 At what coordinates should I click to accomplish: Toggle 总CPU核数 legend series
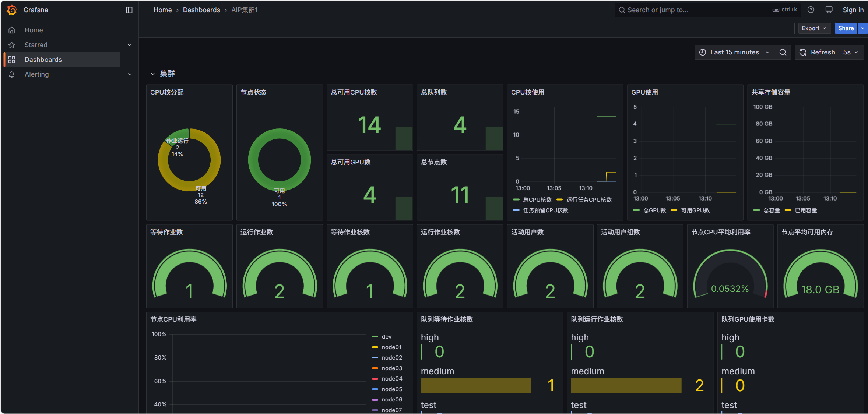[x=537, y=200]
